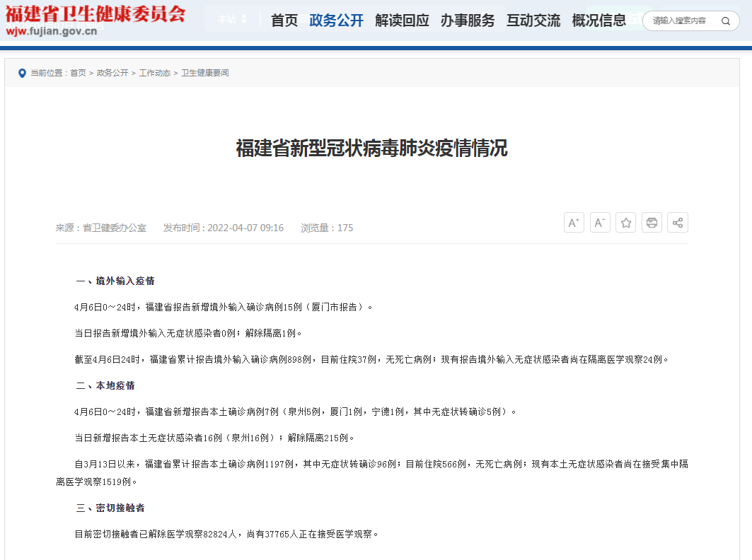Select 互动交流 in the top navigation
The width and height of the screenshot is (752, 560).
(x=533, y=21)
